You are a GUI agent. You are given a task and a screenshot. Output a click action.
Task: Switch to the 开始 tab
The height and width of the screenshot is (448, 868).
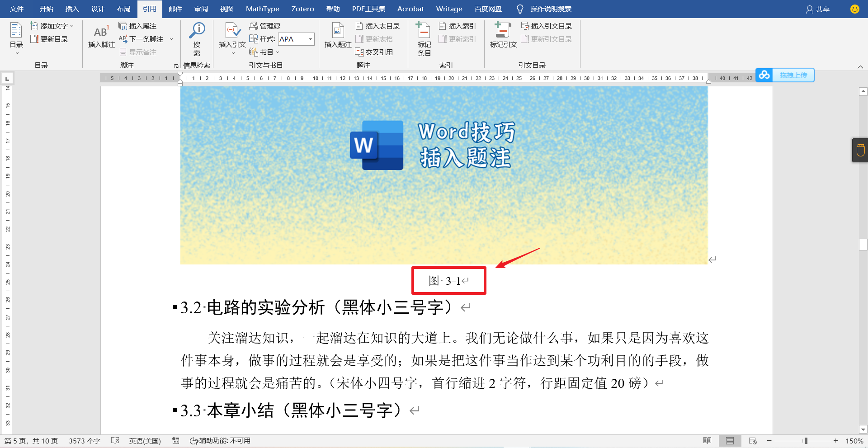coord(46,9)
